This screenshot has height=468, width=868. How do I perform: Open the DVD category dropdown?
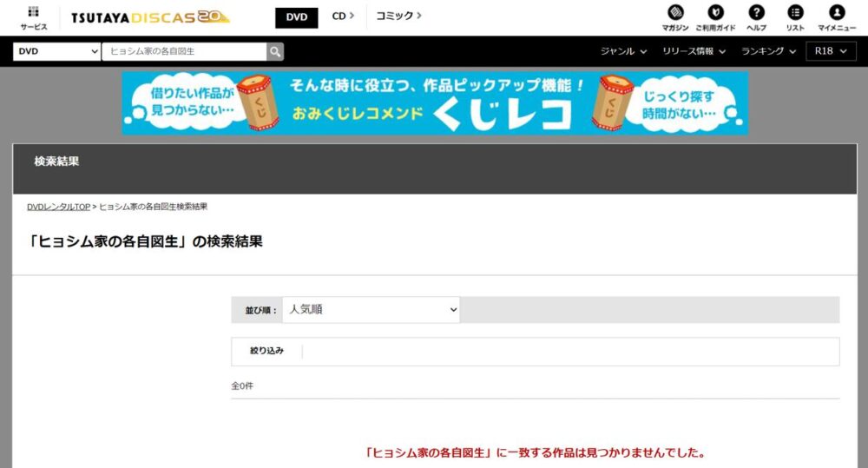tap(57, 51)
